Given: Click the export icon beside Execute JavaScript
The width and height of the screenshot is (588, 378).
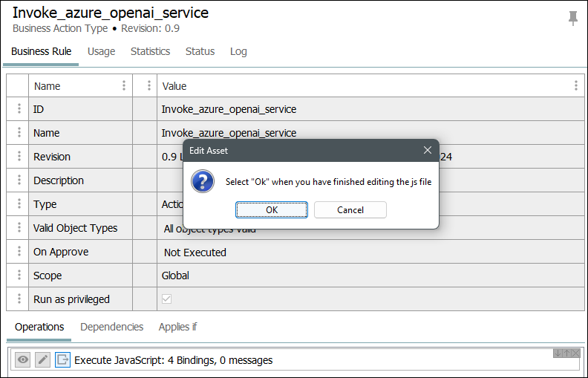Looking at the screenshot, I should 62,360.
